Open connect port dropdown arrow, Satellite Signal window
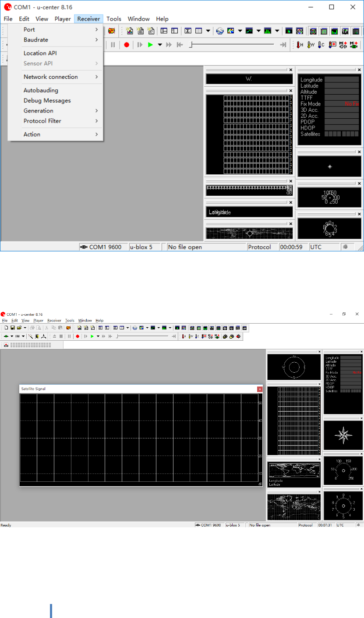This screenshot has width=364, height=618. click(12, 336)
